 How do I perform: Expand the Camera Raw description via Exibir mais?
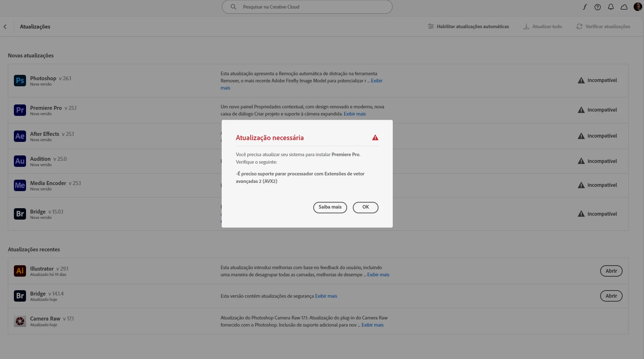(372, 325)
